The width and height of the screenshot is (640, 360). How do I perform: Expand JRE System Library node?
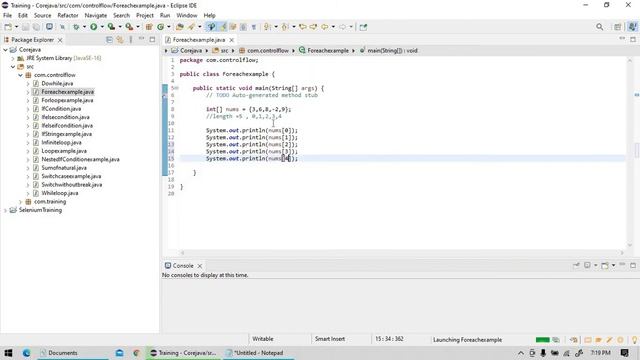point(13,58)
